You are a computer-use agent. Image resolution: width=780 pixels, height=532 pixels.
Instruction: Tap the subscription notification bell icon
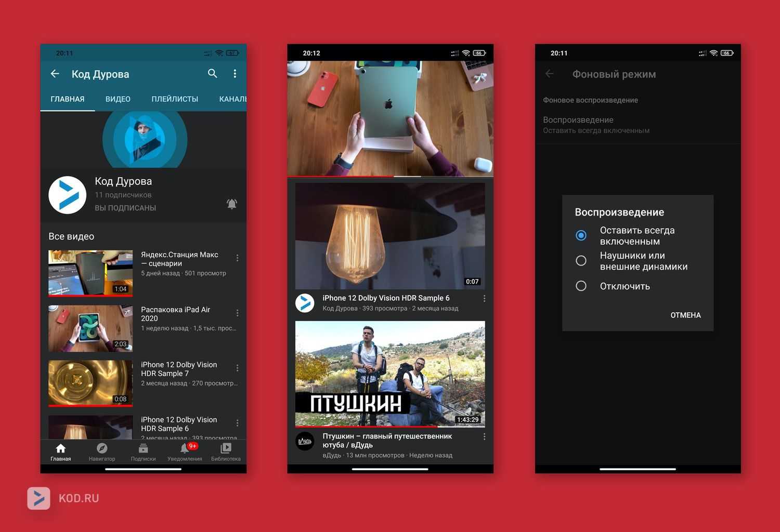pos(232,204)
